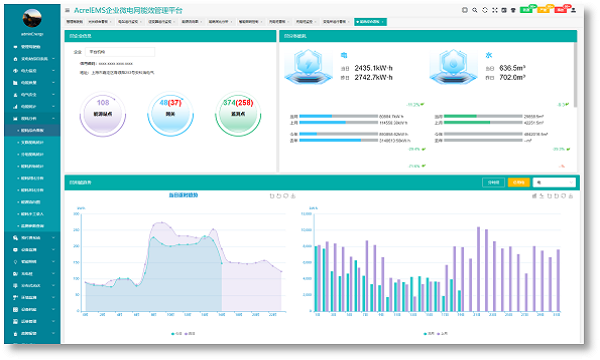The width and height of the screenshot is (600, 360).
Task: Click the first green water progress bar
Action: pos(483,116)
